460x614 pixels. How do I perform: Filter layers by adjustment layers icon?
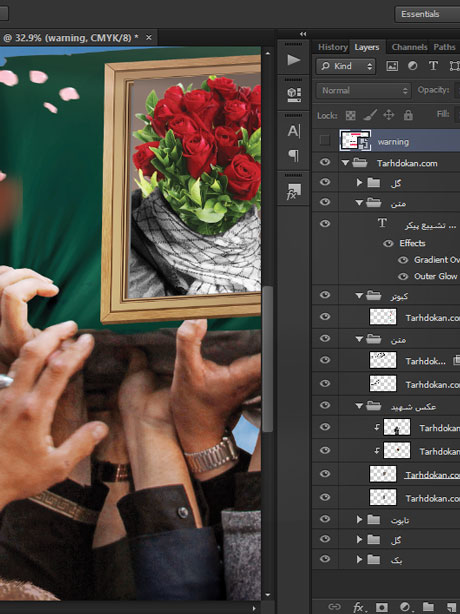point(412,66)
